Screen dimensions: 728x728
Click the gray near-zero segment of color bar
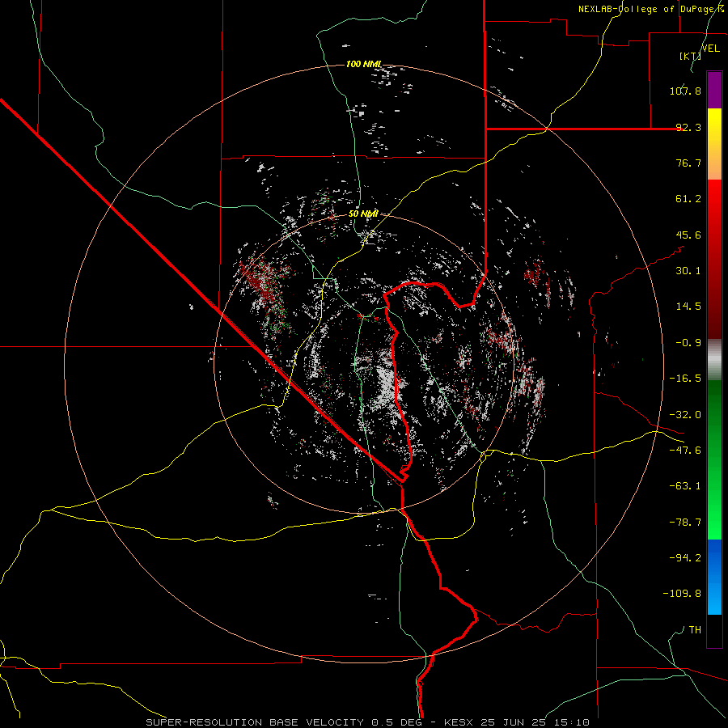714,360
